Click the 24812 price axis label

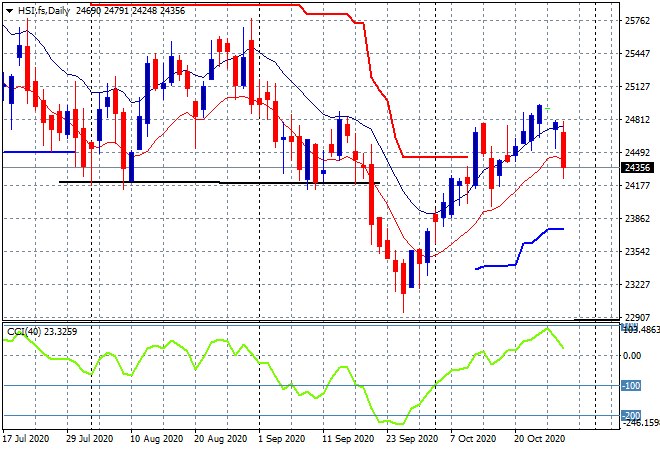pos(637,120)
